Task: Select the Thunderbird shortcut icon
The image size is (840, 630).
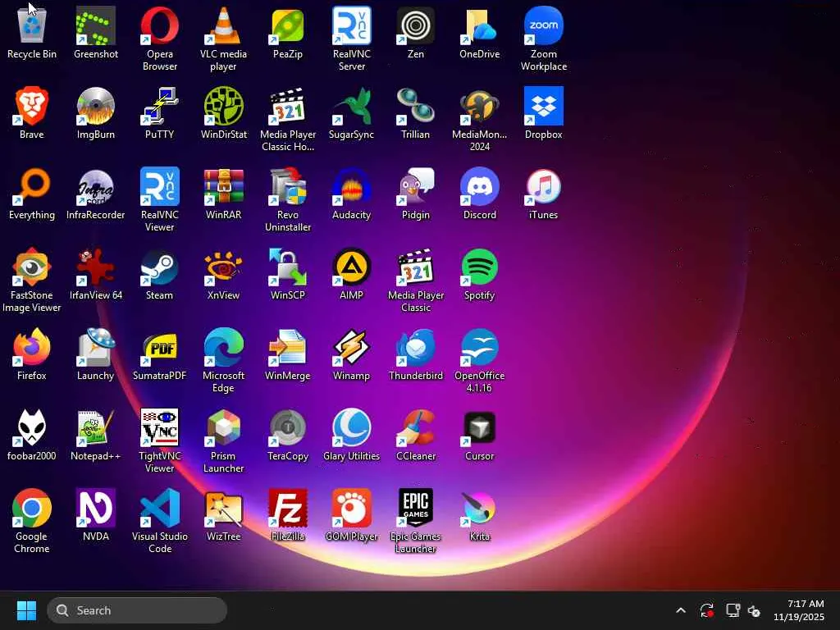Action: [415, 349]
